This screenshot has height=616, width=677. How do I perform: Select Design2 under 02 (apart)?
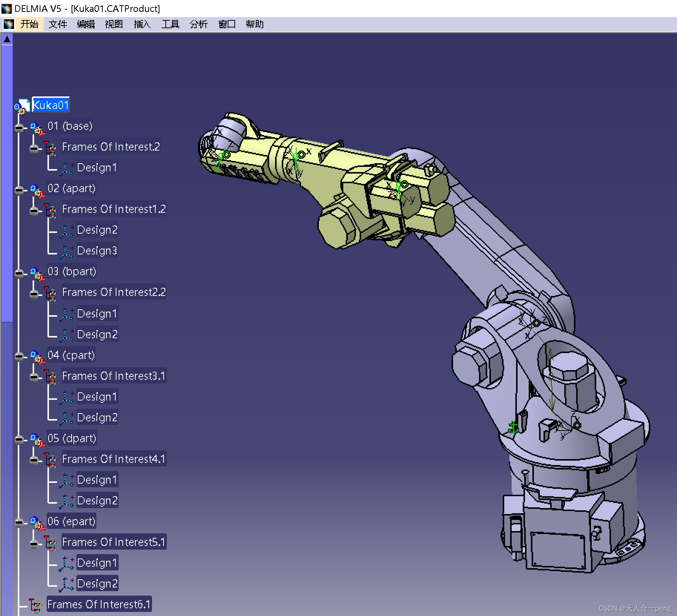97,230
